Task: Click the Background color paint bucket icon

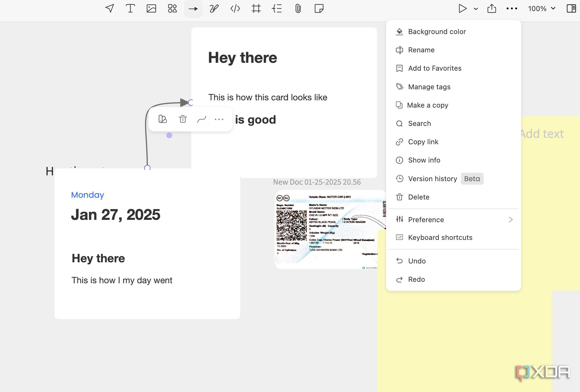Action: click(399, 31)
